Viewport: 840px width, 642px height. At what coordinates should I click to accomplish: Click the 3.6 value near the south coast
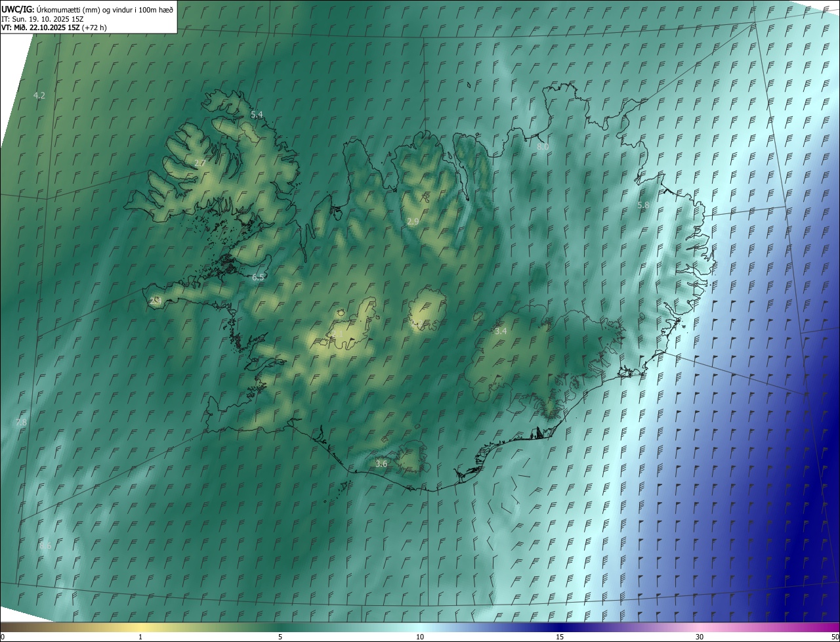coord(381,463)
